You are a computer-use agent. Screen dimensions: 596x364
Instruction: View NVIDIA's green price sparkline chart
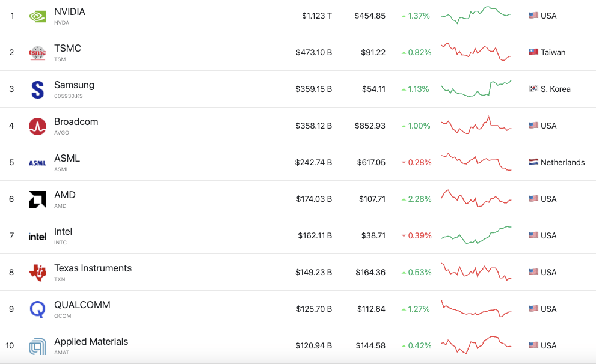[476, 15]
